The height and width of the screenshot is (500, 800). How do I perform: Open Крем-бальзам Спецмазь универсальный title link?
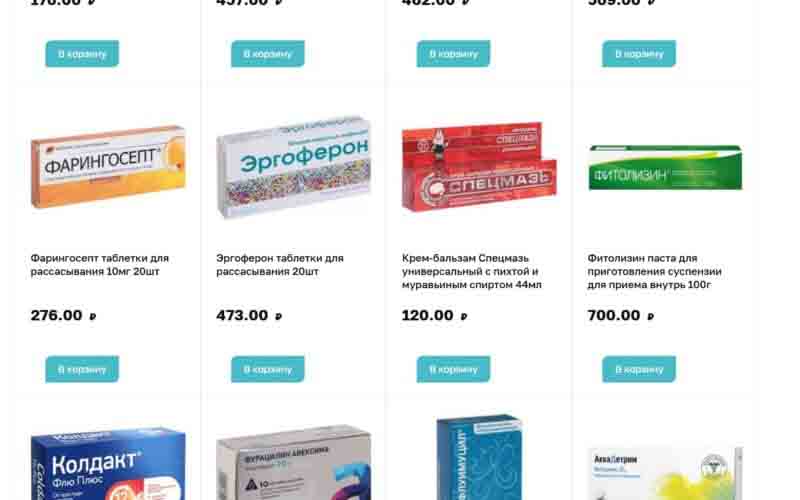pos(471,271)
